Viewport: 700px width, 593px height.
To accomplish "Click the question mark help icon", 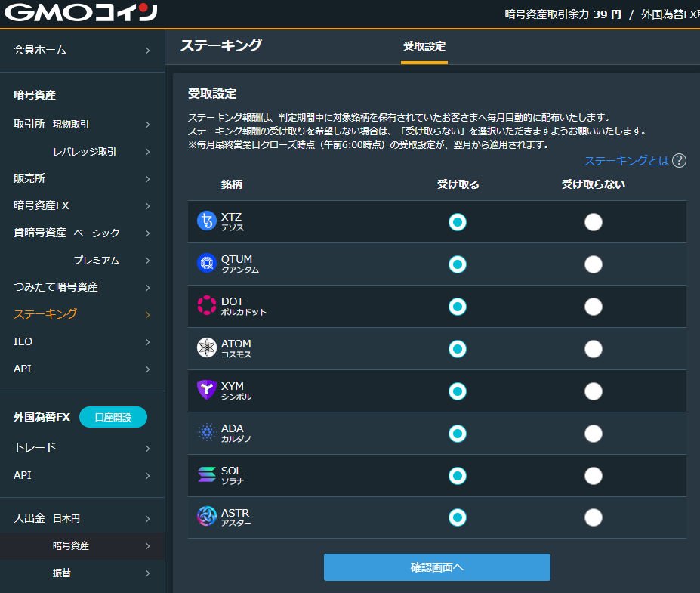I will [x=679, y=161].
